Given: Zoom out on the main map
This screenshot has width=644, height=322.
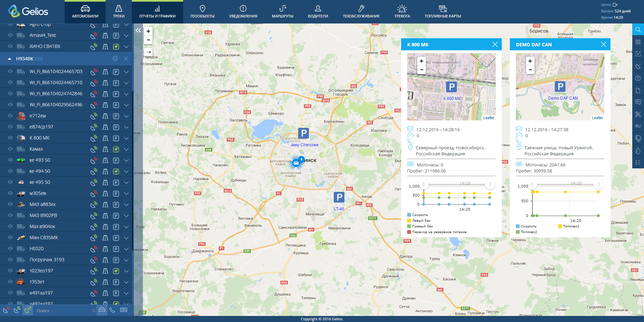Looking at the screenshot, I should tap(148, 40).
